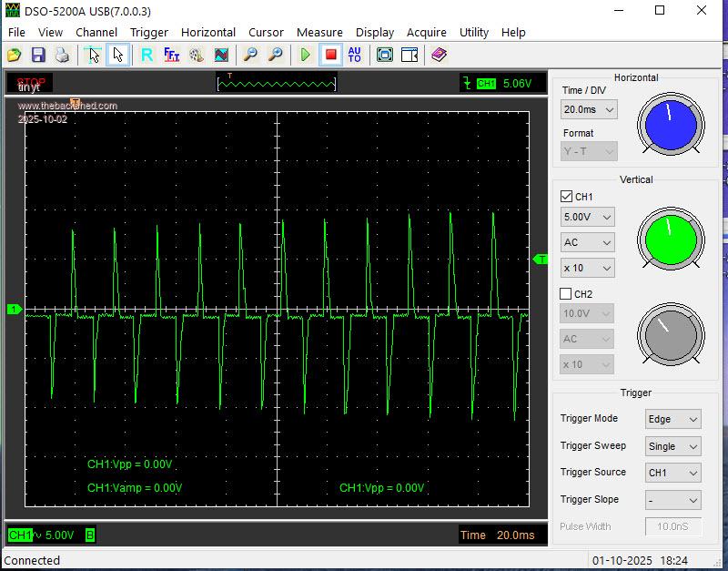Click the Open file folder icon
Viewport: 728px width, 571px height.
(15, 55)
